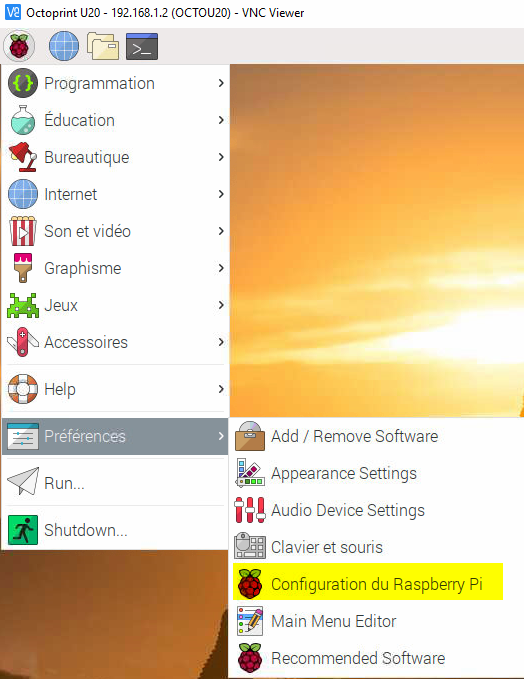Screen dimensions: 524x679
Task: Click the Jeux space invader icon
Action: click(x=23, y=305)
